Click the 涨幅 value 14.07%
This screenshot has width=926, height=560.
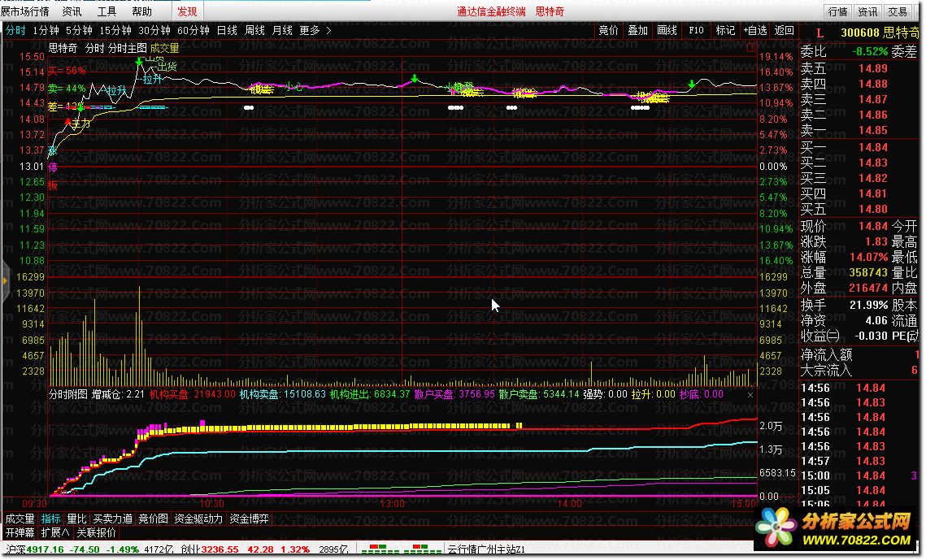(x=869, y=258)
